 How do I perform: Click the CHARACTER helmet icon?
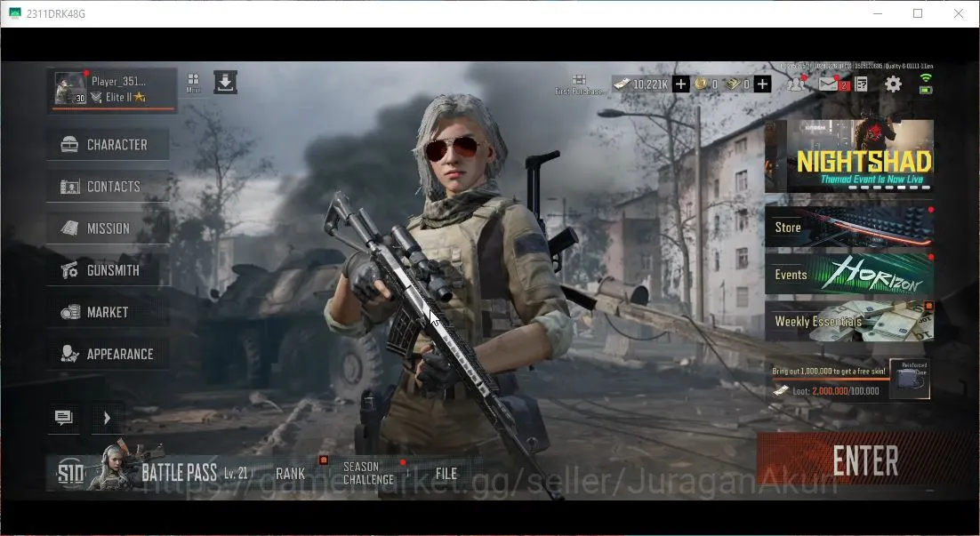coord(69,144)
